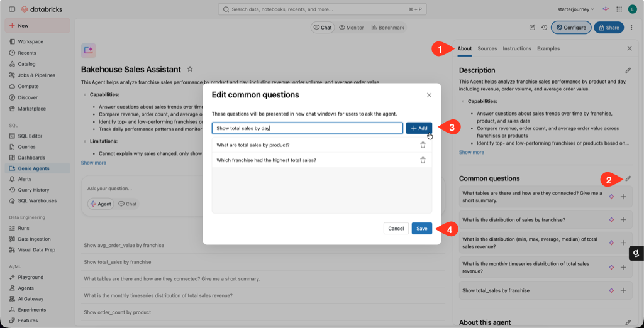Viewport: 644px width, 328px height.
Task: Favorite Bakehouse Sales Assistant with star
Action: pyautogui.click(x=190, y=69)
